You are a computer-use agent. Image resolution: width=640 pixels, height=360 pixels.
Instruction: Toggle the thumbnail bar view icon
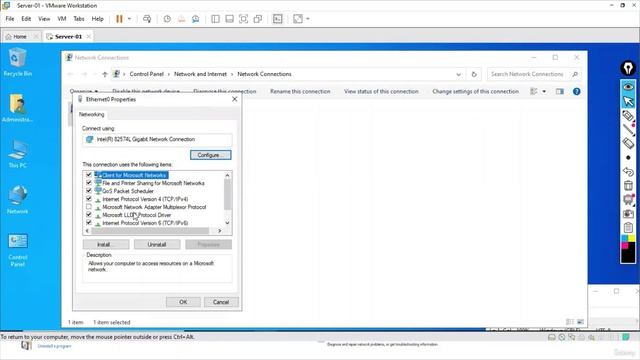pos(229,19)
